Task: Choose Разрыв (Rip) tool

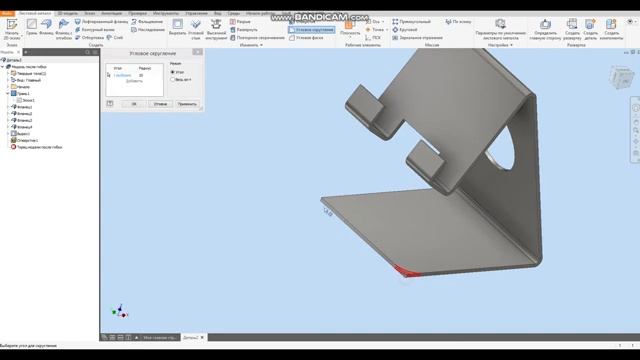Action: pyautogui.click(x=240, y=22)
